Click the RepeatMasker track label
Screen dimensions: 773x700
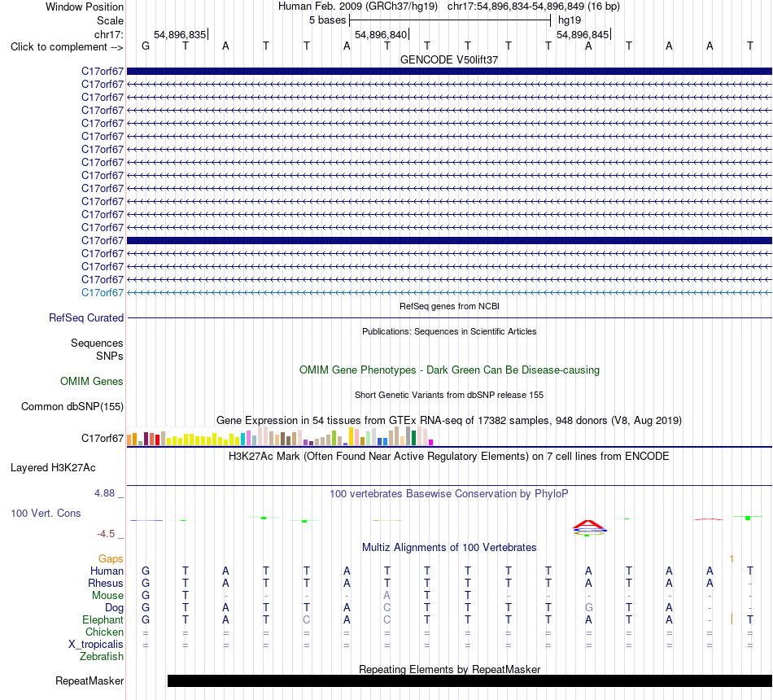(90, 680)
